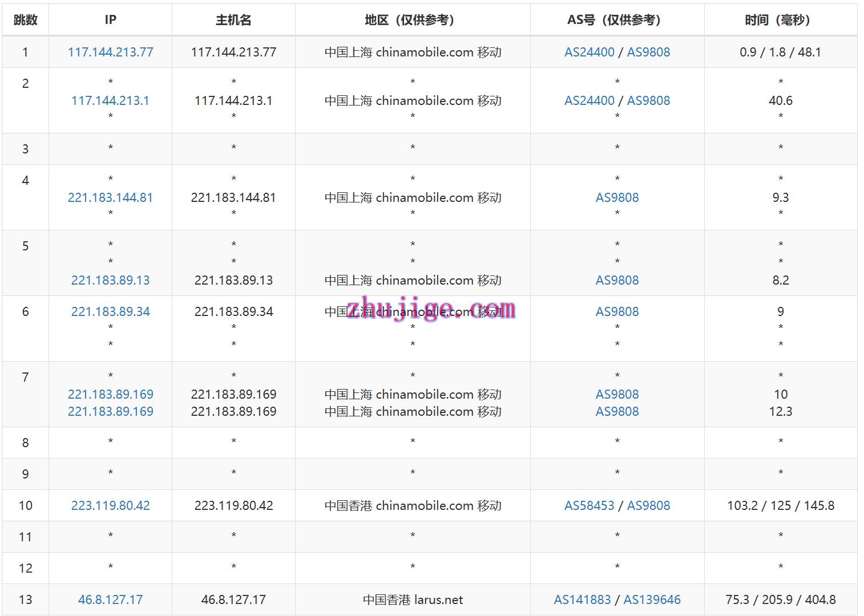Click the 地区（仅供参考） column header

(412, 20)
